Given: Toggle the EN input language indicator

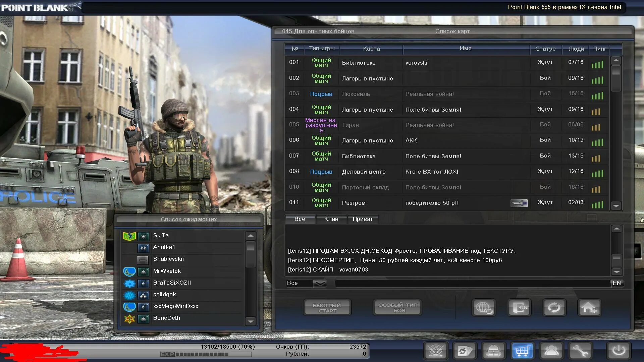Looking at the screenshot, I should tap(616, 283).
